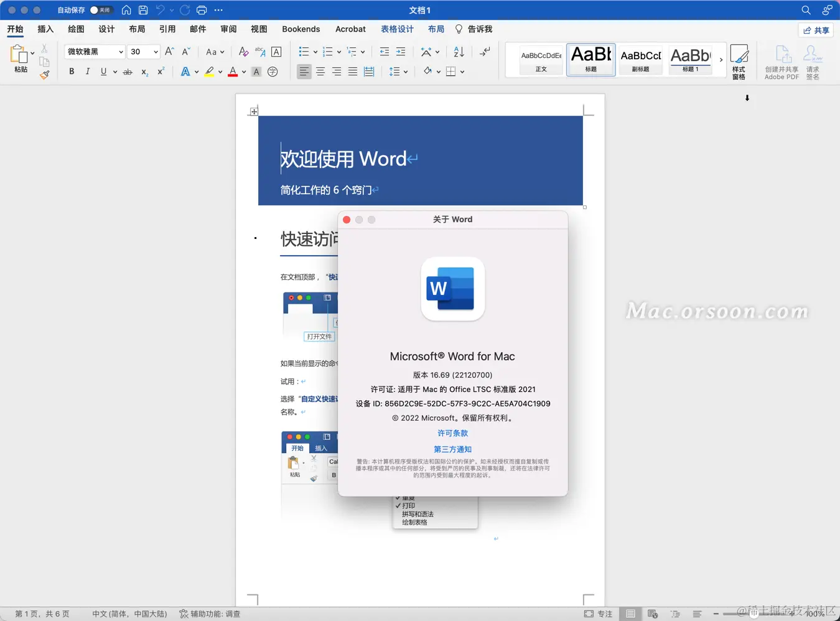Click the Save icon in title bar
The width and height of the screenshot is (840, 621).
click(143, 10)
